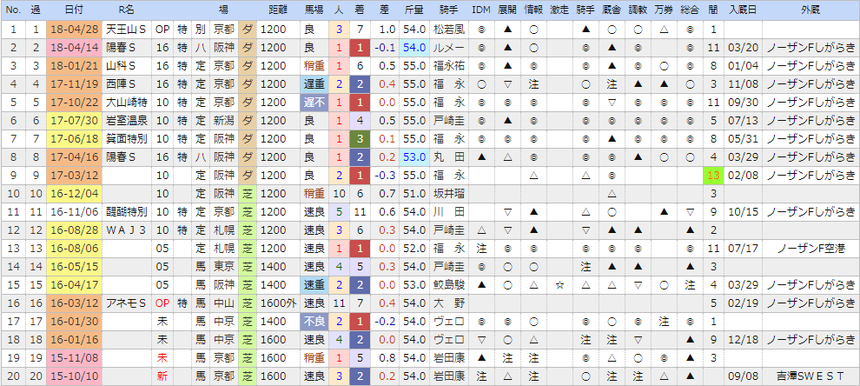The image size is (860, 386).
Task: Click the 岩室温泉 race name
Action: tap(127, 121)
